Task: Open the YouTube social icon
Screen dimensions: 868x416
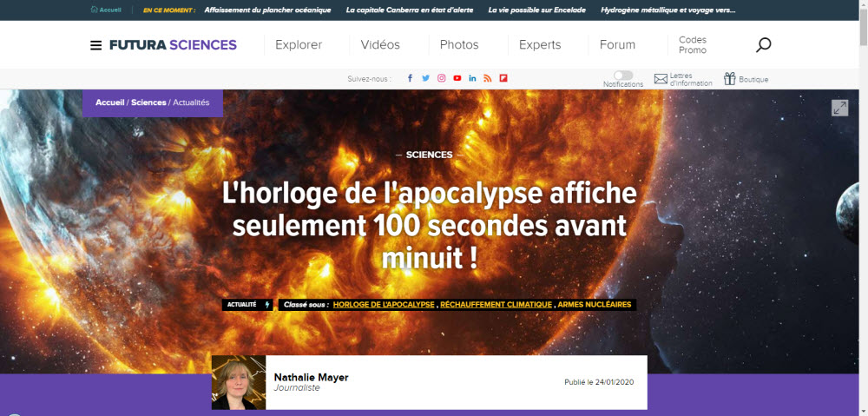Action: 457,78
